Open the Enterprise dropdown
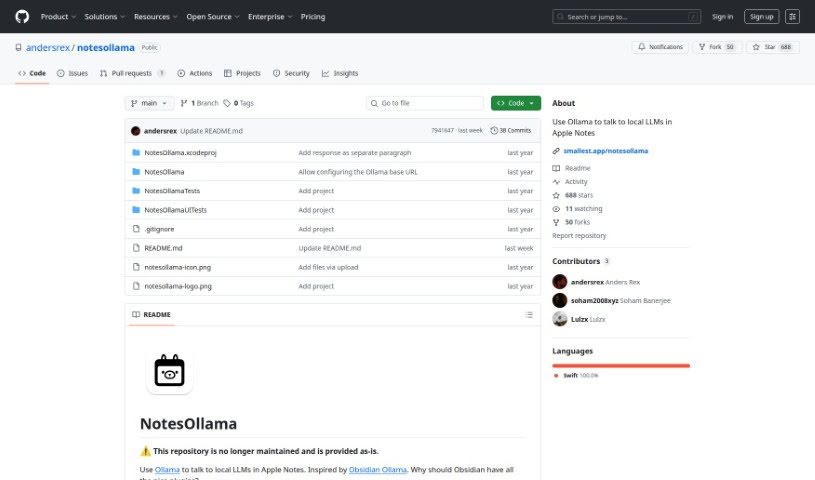This screenshot has width=815, height=480. click(x=270, y=17)
